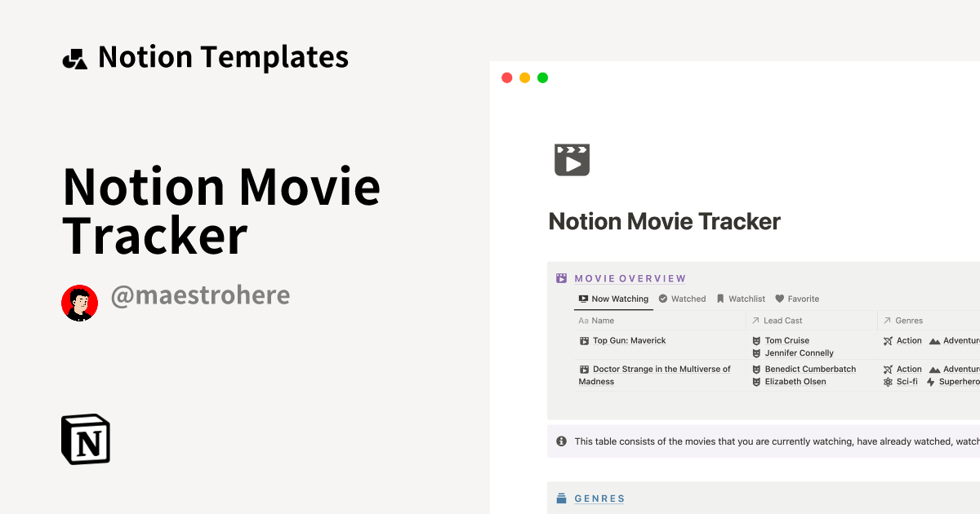Open the Top Gun: Maverick row

[x=629, y=340]
